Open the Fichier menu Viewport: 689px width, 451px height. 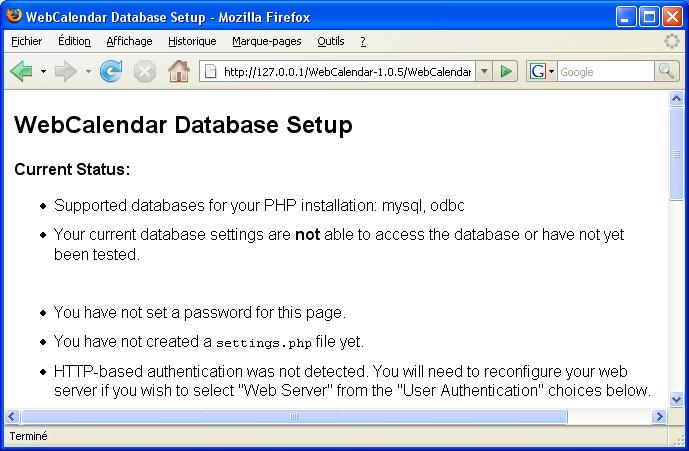pyautogui.click(x=27, y=41)
